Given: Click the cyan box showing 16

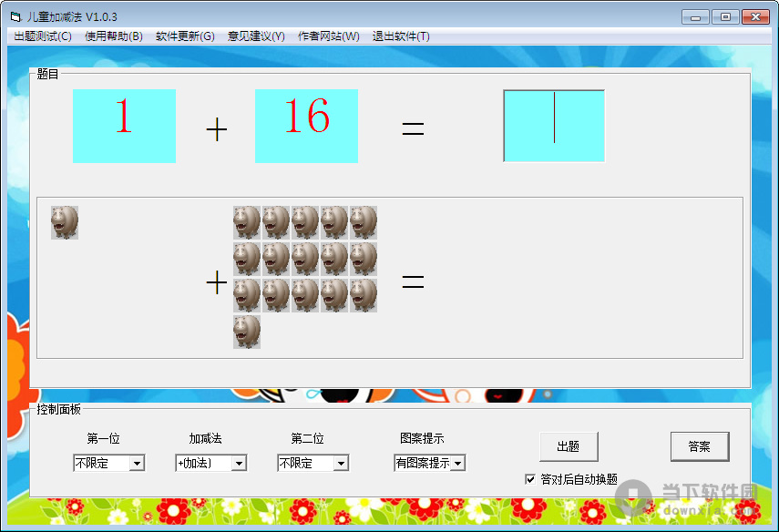Looking at the screenshot, I should pos(306,126).
